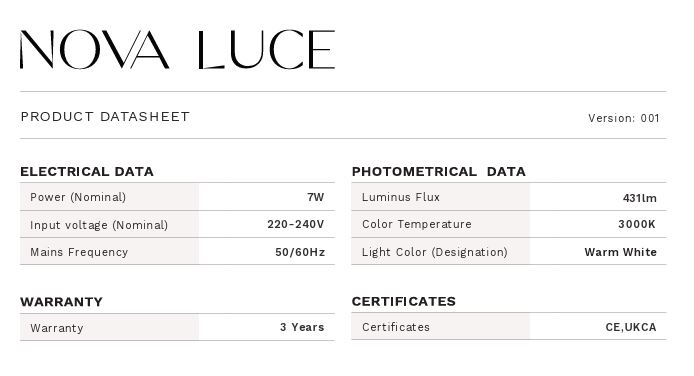
Task: Select the 7W power value
Action: pos(316,197)
